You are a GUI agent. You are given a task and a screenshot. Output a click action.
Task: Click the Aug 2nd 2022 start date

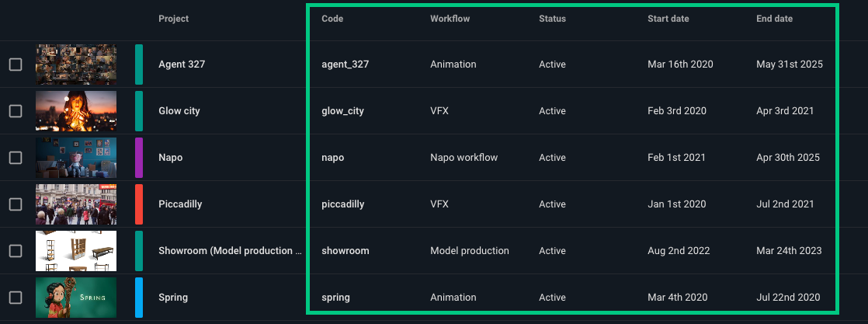coord(679,251)
